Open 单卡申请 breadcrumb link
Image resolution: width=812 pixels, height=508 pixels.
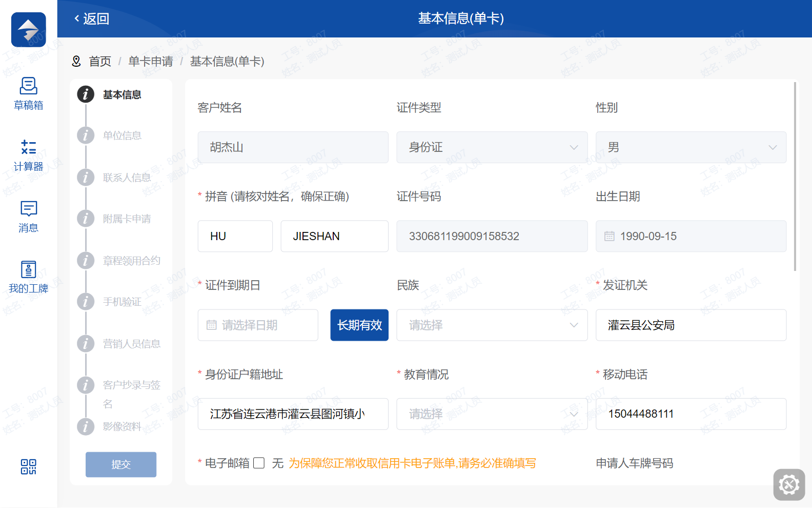tap(151, 62)
